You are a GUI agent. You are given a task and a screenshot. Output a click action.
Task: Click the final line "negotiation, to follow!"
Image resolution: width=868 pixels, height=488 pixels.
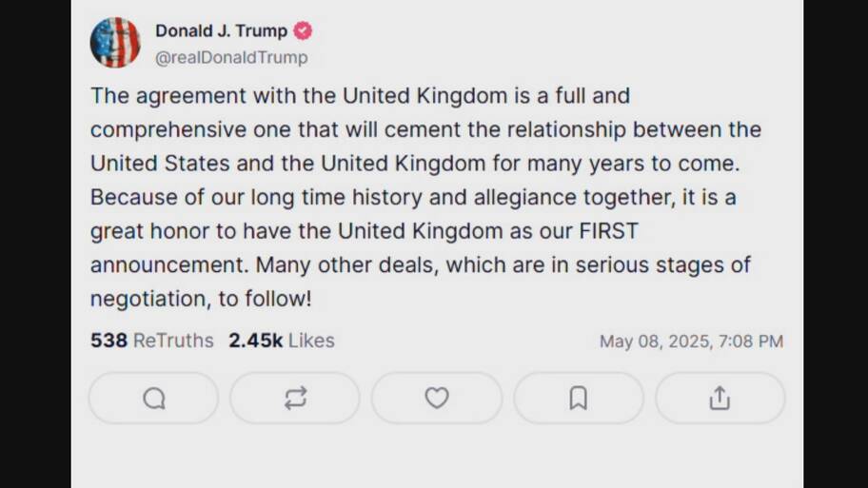pyautogui.click(x=201, y=299)
